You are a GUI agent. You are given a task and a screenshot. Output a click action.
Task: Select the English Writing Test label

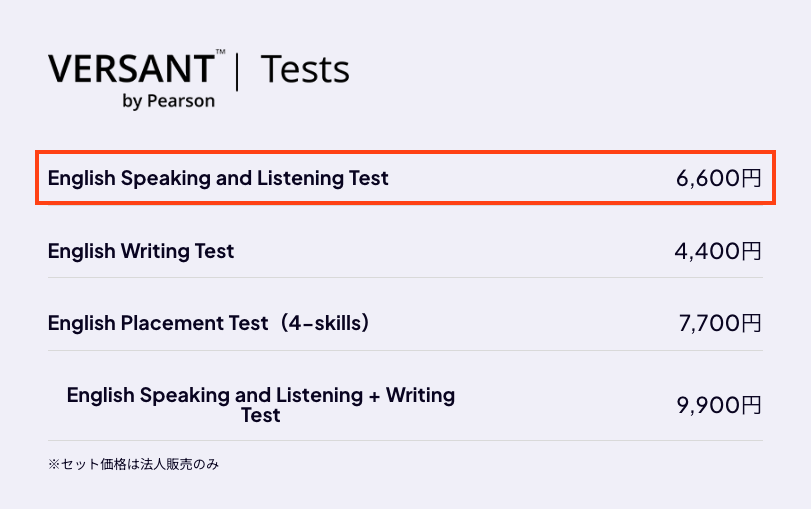[x=141, y=251]
